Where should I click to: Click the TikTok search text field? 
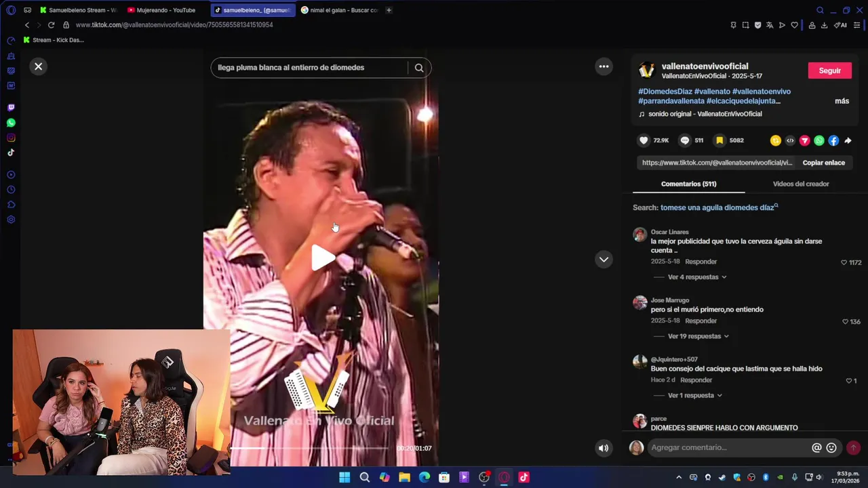[x=311, y=68]
